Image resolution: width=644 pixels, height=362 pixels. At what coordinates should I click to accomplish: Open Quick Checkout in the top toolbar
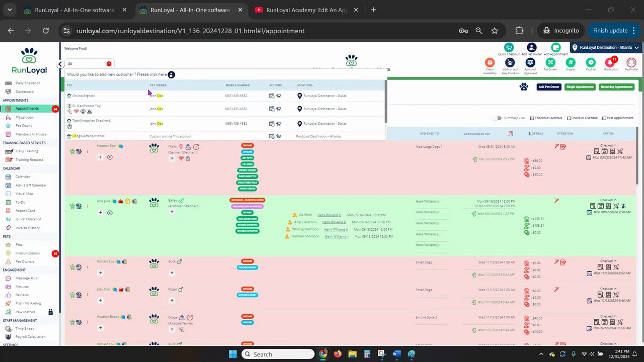(509, 48)
